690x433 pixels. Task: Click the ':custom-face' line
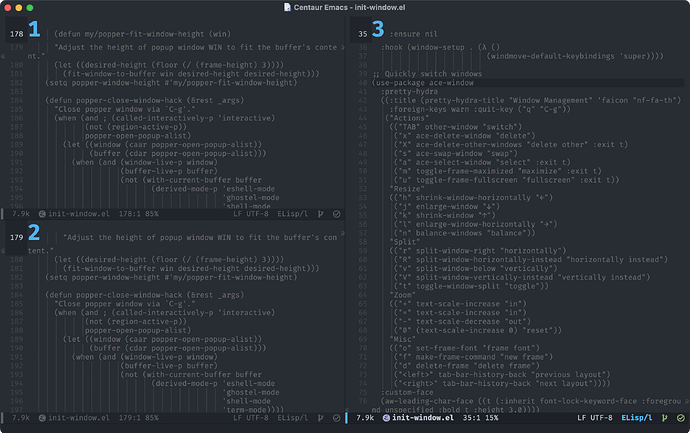point(407,392)
